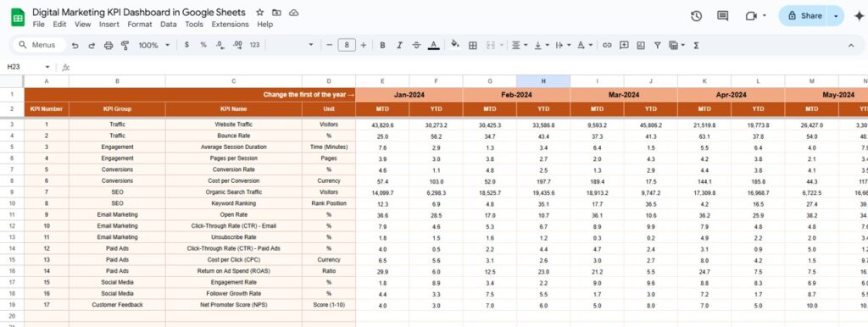This screenshot has height=327, width=868.
Task: Select the Jan-2024 header cell
Action: click(x=409, y=95)
